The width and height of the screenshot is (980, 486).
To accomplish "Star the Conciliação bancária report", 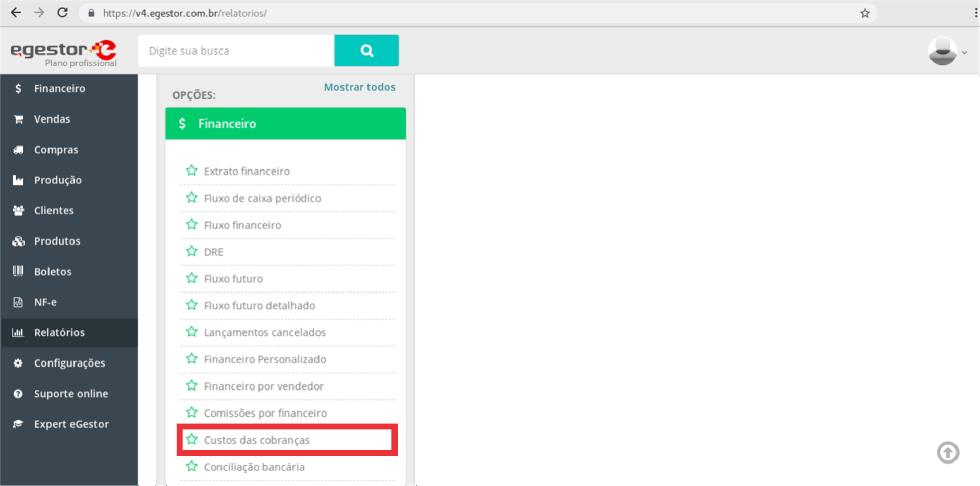I will pyautogui.click(x=192, y=466).
